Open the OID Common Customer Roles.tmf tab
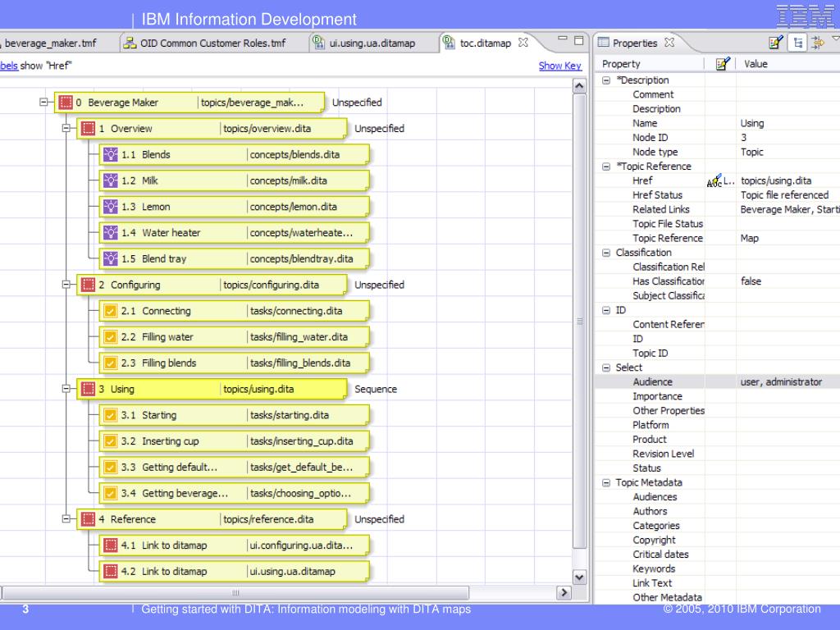840x630 pixels. (x=212, y=43)
